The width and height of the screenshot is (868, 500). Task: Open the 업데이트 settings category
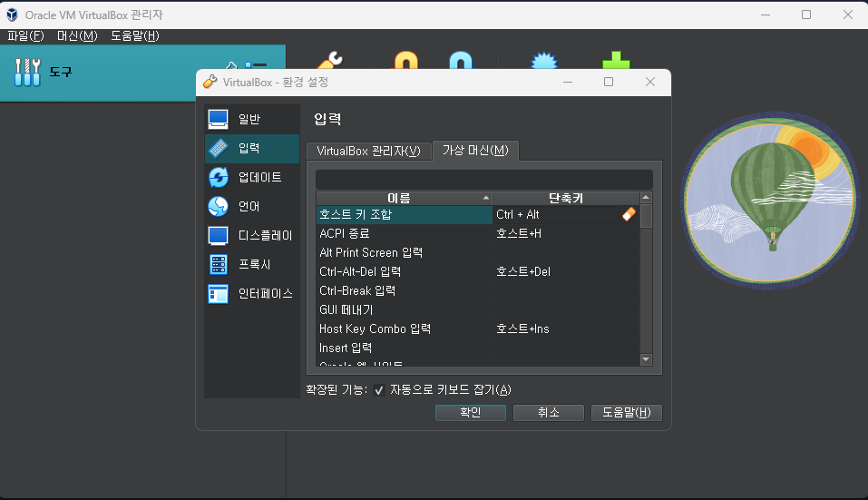pyautogui.click(x=252, y=177)
